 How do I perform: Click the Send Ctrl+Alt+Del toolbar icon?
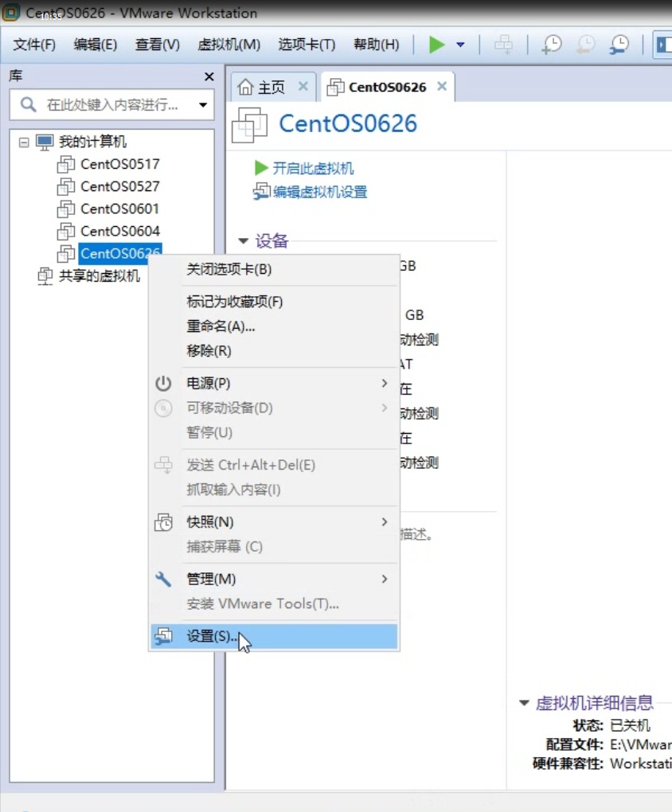point(504,45)
